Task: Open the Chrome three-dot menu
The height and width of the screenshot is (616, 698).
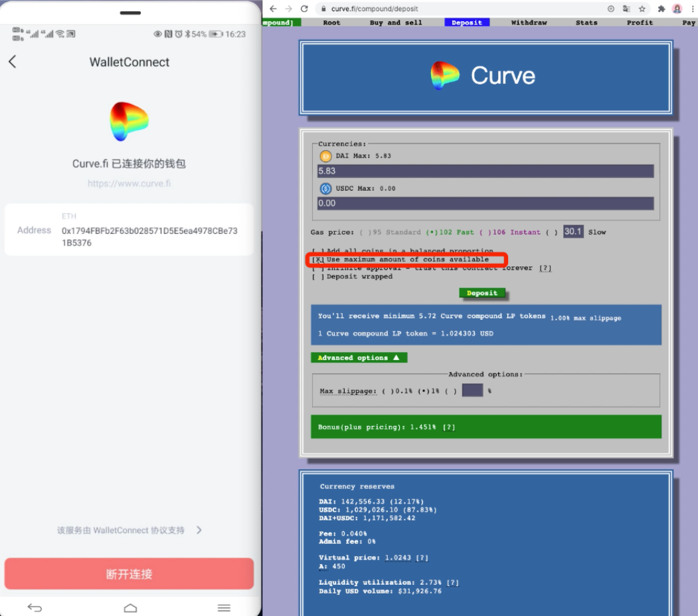Action: pyautogui.click(x=693, y=9)
